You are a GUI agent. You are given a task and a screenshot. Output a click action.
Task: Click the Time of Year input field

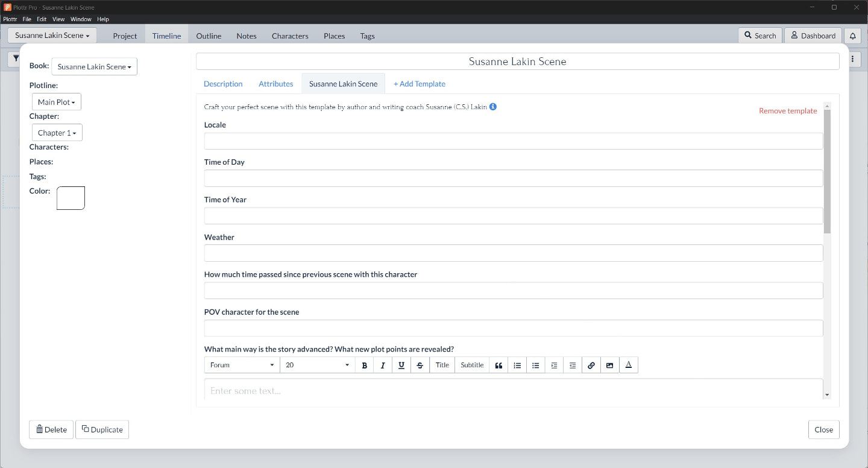pyautogui.click(x=514, y=216)
